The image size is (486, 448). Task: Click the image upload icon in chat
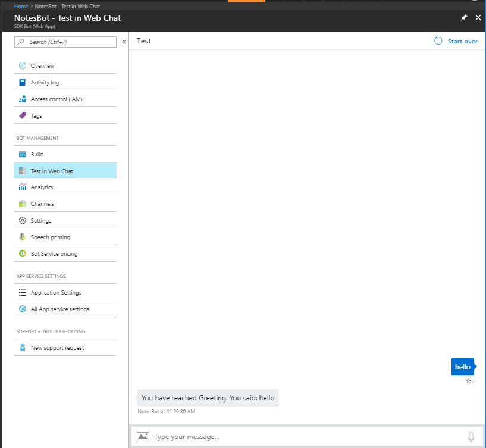tap(143, 436)
